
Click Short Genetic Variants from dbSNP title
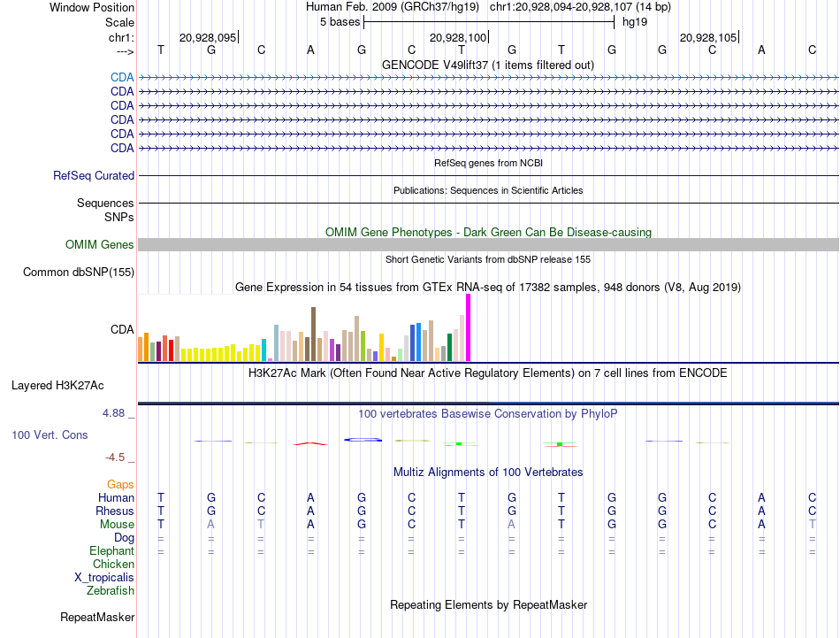[x=488, y=259]
